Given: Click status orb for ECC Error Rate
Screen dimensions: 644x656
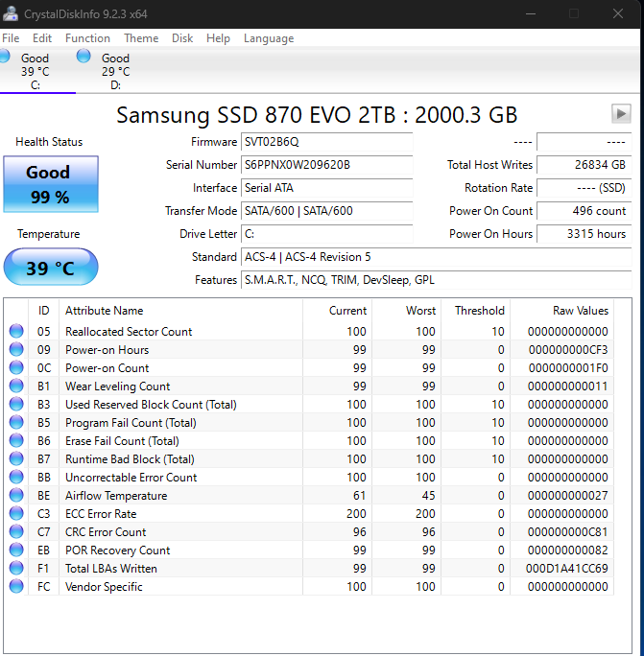Looking at the screenshot, I should point(16,513).
